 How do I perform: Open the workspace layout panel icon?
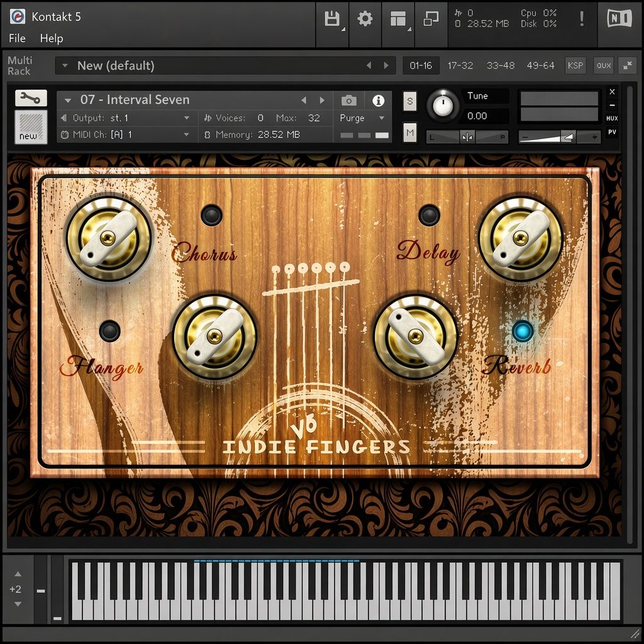point(397,19)
